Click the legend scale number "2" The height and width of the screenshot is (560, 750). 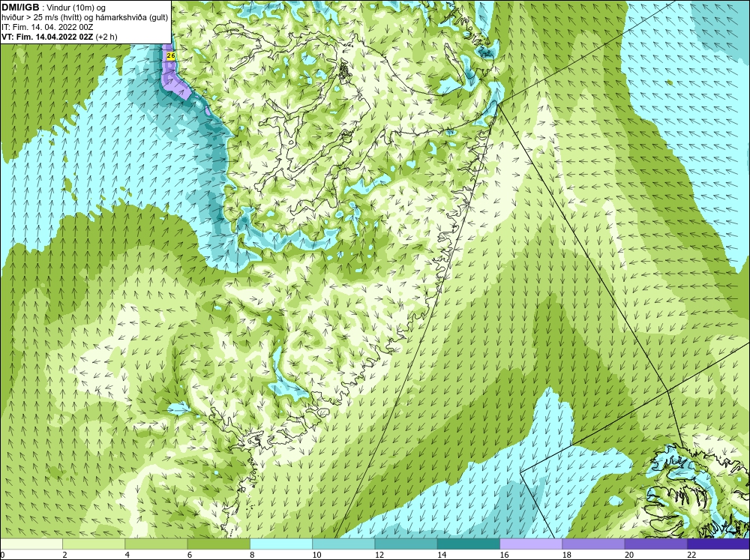pos(64,555)
